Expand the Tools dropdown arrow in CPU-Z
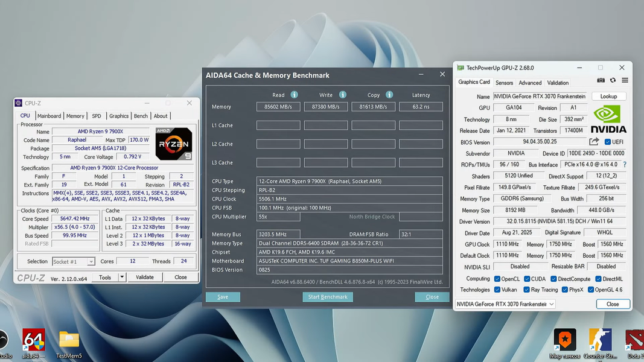This screenshot has width=644, height=362. [122, 278]
